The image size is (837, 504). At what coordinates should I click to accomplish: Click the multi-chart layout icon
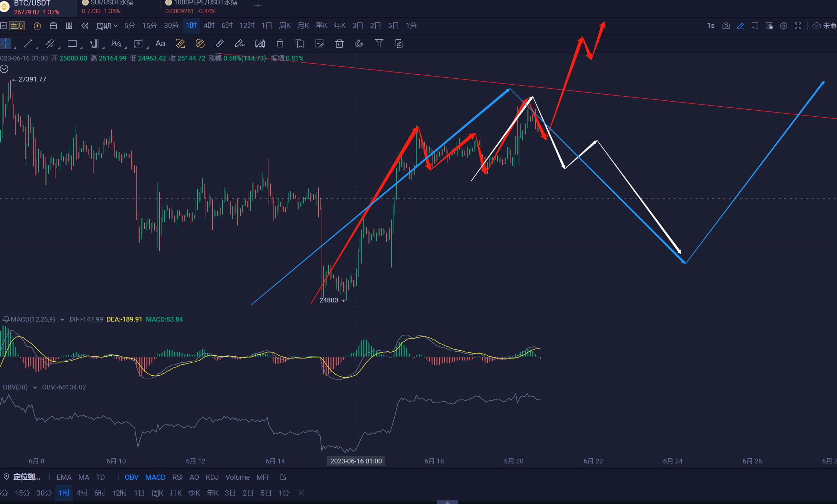click(x=69, y=26)
